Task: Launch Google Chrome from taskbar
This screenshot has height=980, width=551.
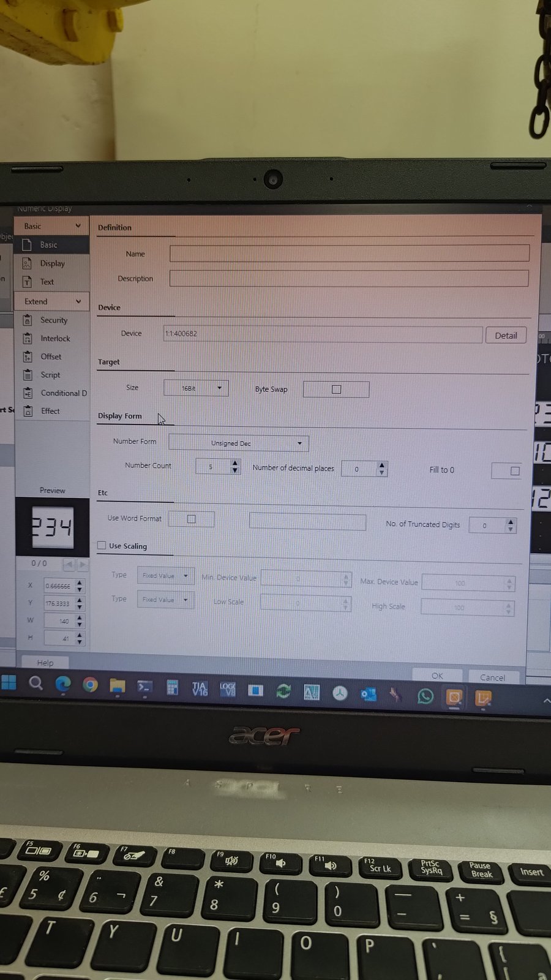Action: click(x=90, y=685)
